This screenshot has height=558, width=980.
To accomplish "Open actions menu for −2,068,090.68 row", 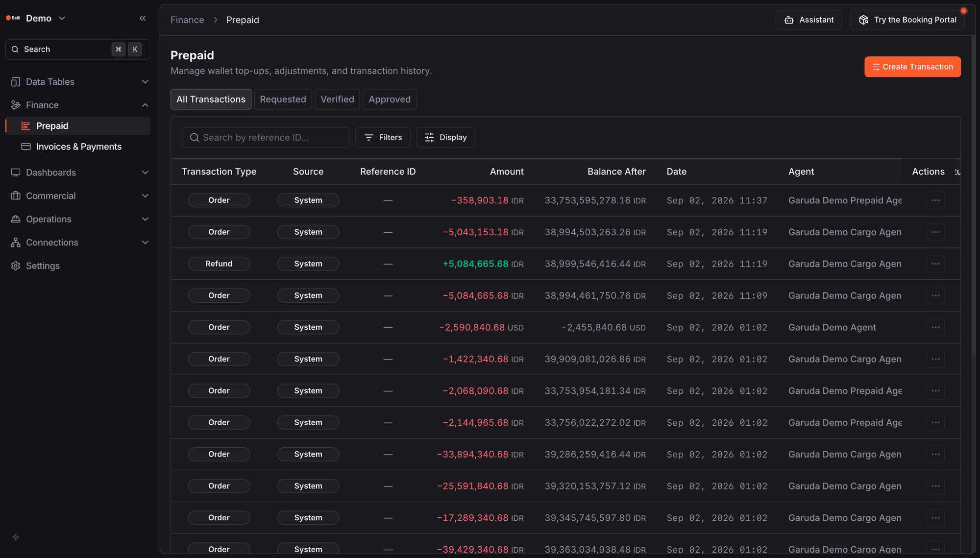I will point(935,390).
